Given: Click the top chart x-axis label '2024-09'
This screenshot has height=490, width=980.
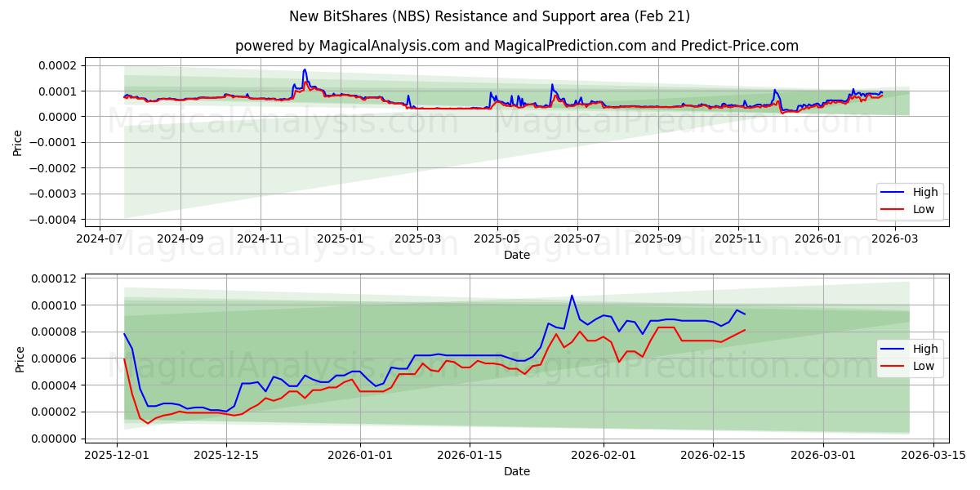Looking at the screenshot, I should (x=180, y=238).
